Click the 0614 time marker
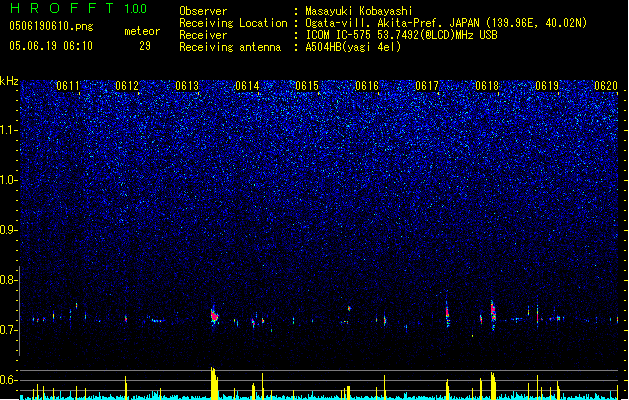Screen dimensions: 629x400 [247, 86]
